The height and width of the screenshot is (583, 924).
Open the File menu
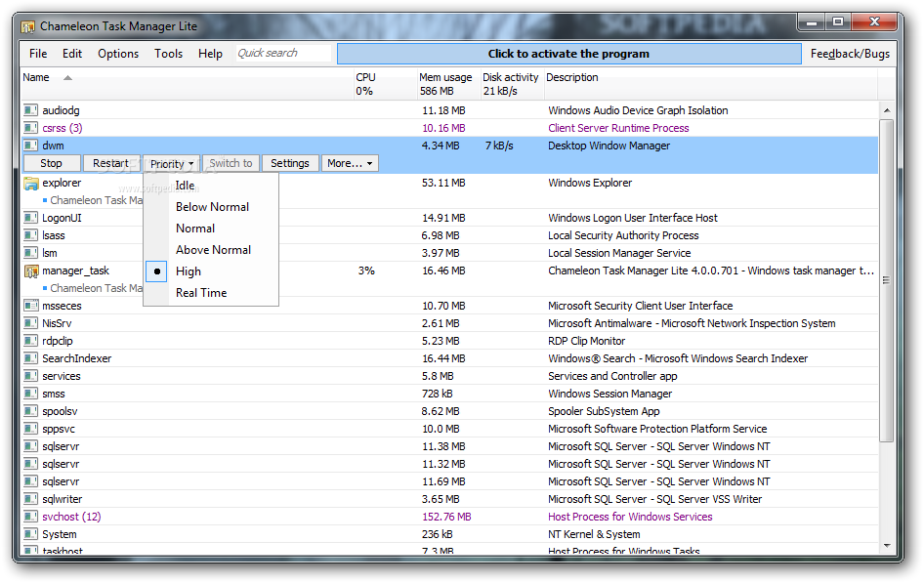(38, 54)
